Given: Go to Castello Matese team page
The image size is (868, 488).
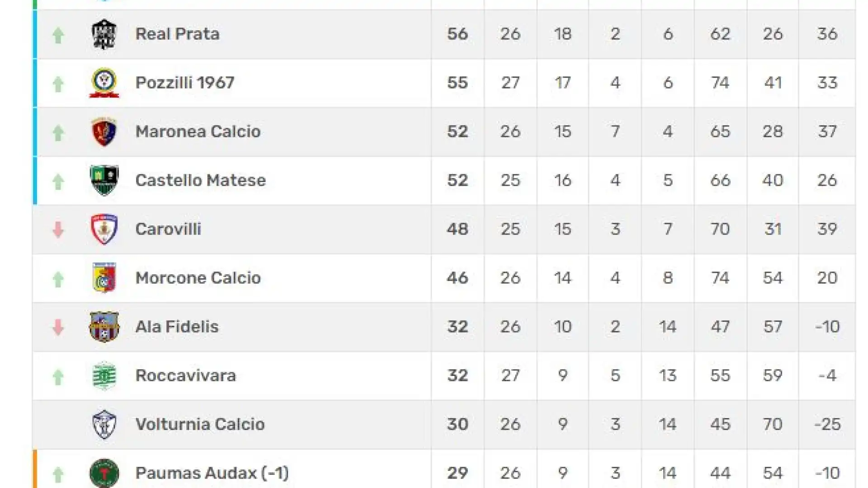Looking at the screenshot, I should pyautogui.click(x=201, y=180).
